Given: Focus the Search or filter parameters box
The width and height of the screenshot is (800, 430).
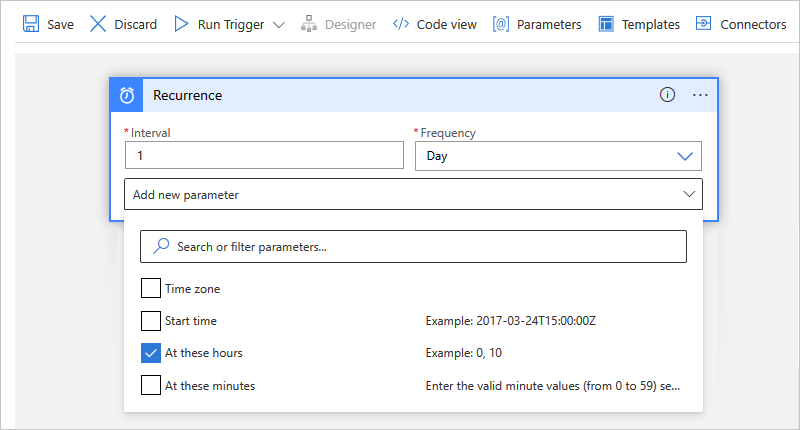Looking at the screenshot, I should (413, 246).
